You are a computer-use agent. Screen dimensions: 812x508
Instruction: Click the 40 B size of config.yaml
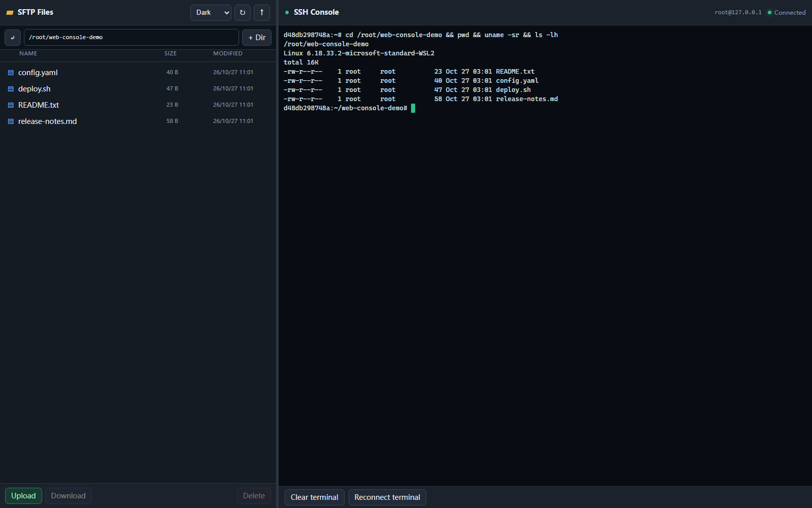[173, 73]
